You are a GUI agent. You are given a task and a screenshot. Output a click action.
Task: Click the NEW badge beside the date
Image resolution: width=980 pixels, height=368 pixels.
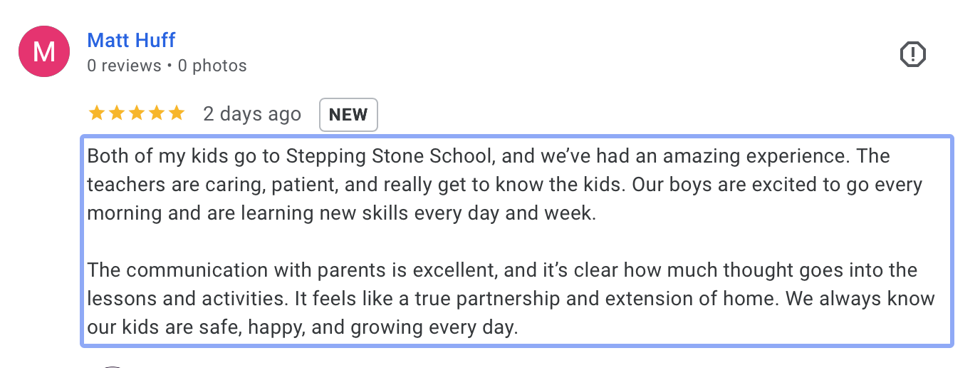348,115
